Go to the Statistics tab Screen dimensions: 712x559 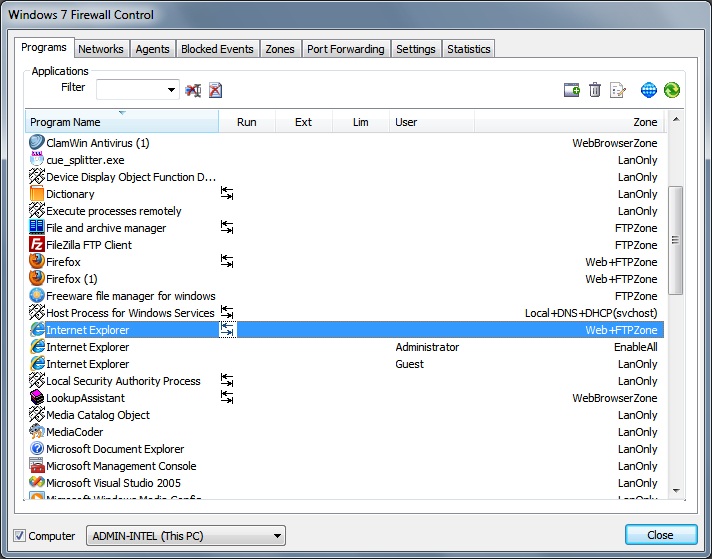[x=468, y=49]
